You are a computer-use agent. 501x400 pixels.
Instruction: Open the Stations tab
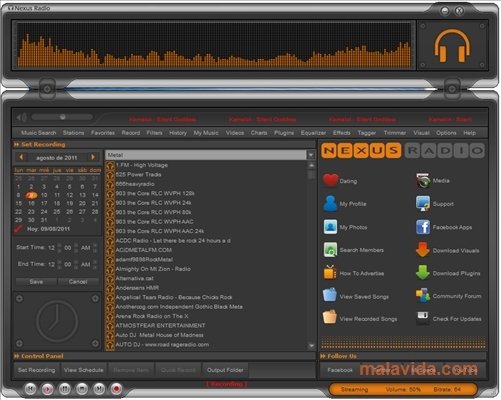(x=73, y=133)
